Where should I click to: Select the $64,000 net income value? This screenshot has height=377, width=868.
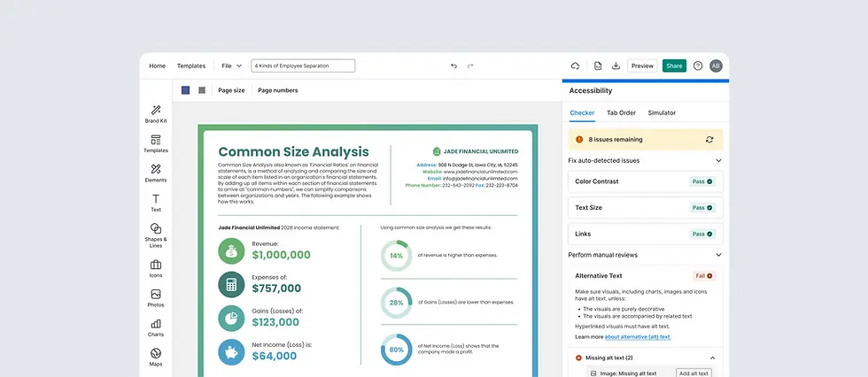click(x=274, y=356)
